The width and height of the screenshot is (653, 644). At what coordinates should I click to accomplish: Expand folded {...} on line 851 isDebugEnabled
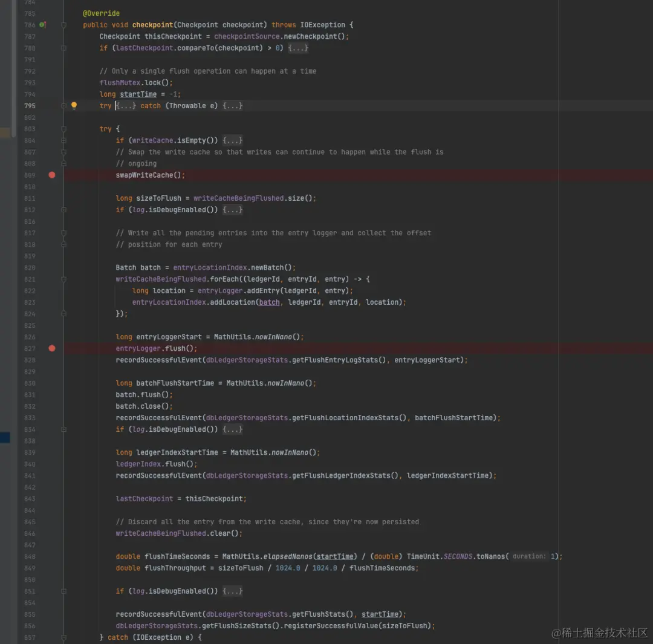pos(232,591)
